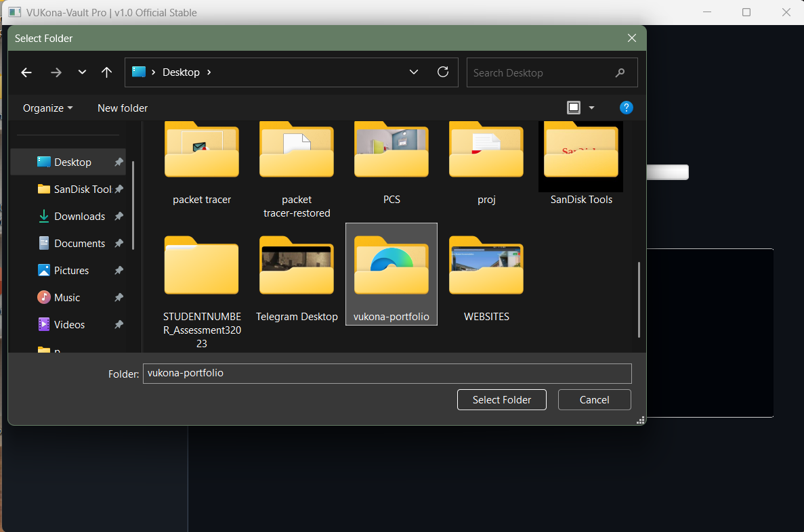Screen dimensions: 804x532
Task: Click the search magnifier in Search Desktop
Action: [x=620, y=72]
